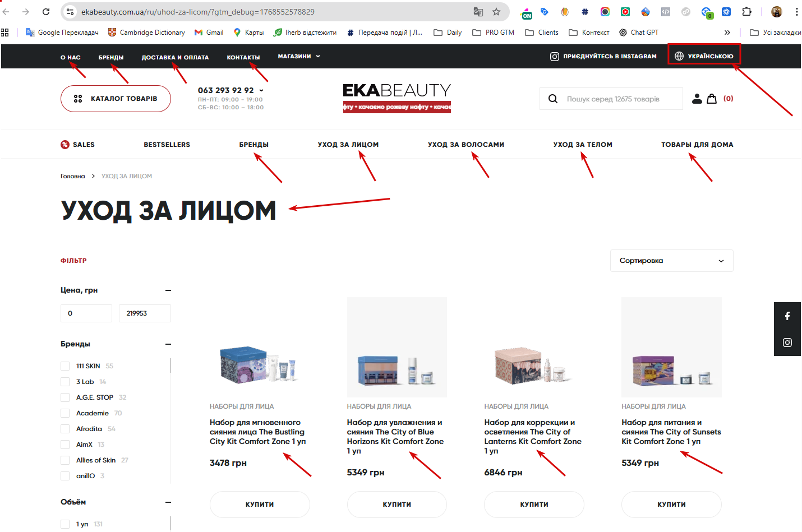The image size is (802, 532).
Task: Open the PRO GTM bookmarks folder
Action: pyautogui.click(x=493, y=33)
